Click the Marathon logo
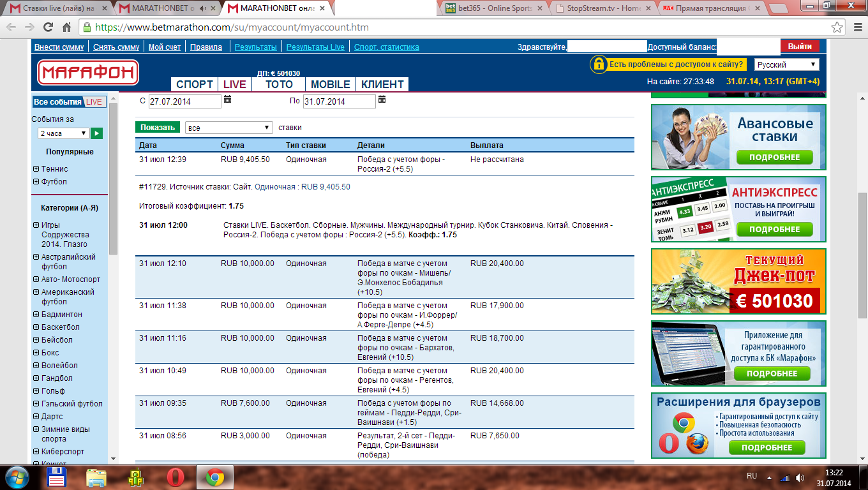Screen dimensions: 868x490 click(x=87, y=73)
